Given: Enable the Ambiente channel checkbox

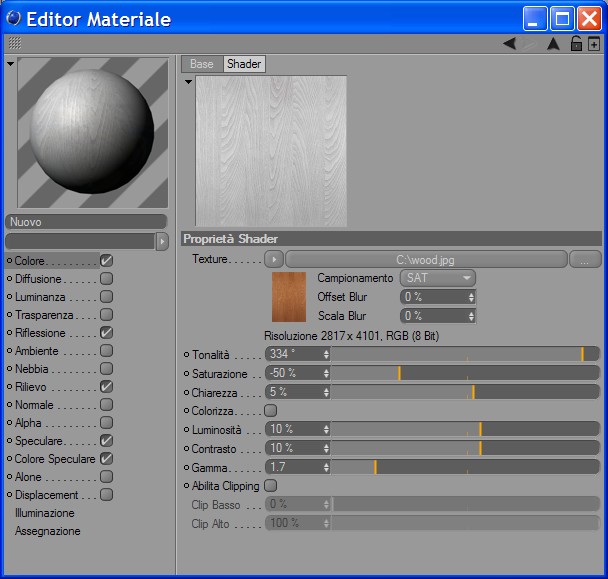Looking at the screenshot, I should tap(106, 351).
